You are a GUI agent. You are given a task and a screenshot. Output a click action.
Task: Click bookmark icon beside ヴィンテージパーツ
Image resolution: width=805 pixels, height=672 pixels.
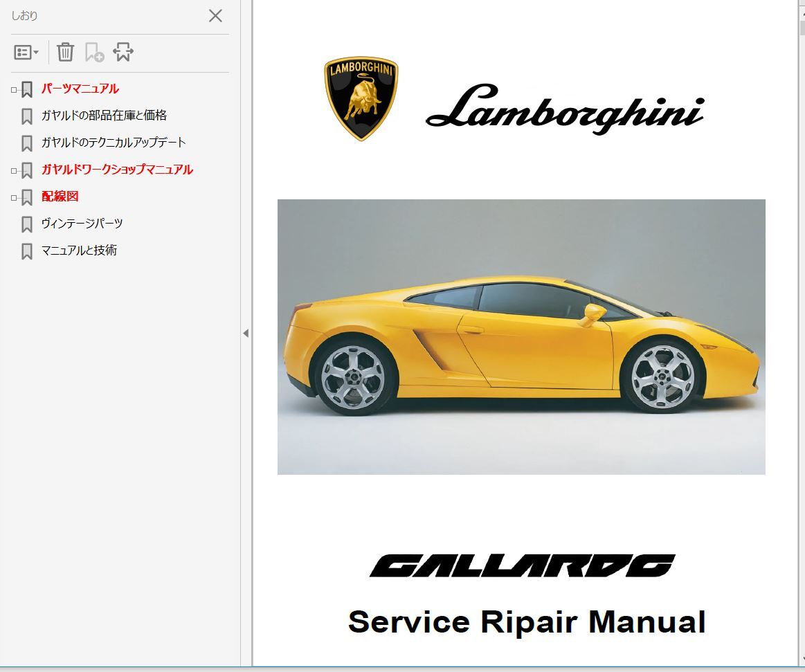[27, 224]
